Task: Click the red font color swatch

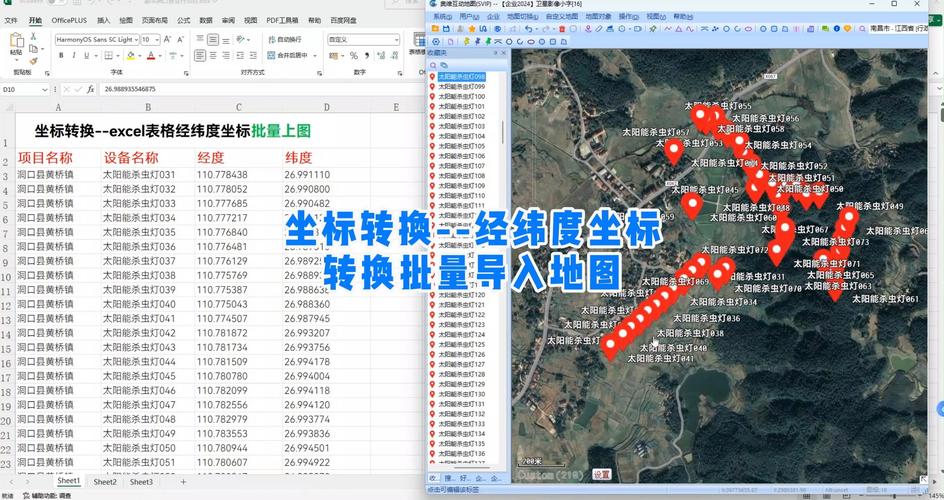Action: [x=151, y=55]
